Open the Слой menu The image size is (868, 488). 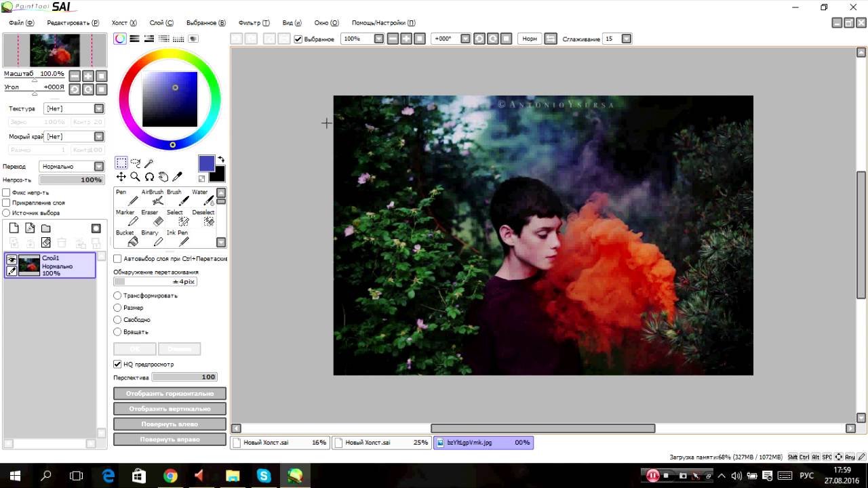point(161,22)
